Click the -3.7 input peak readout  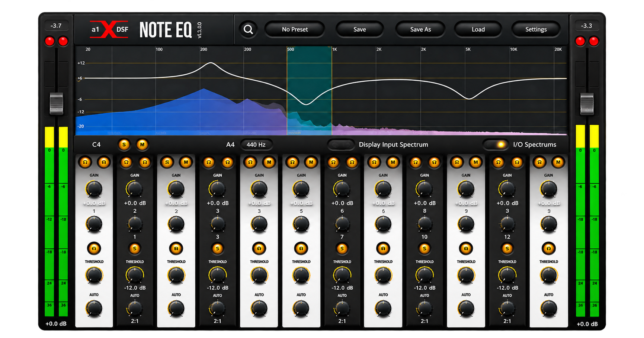(56, 26)
